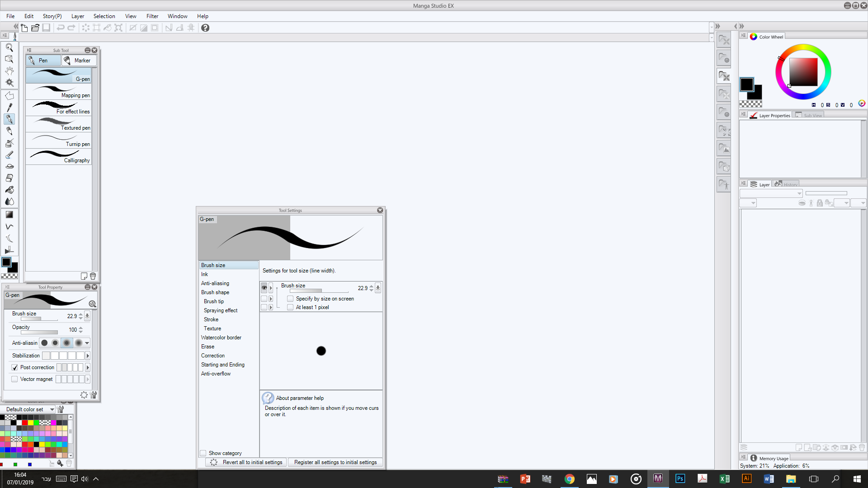Enable Specify by size on screen

pyautogui.click(x=290, y=299)
